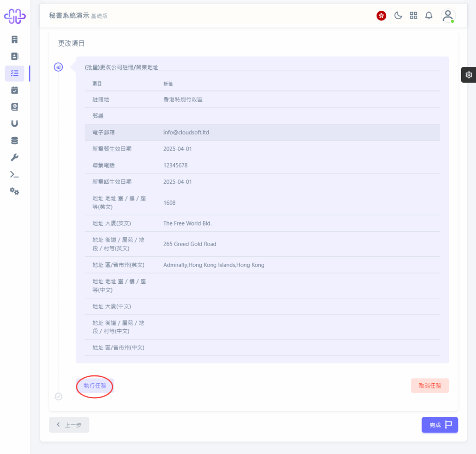Open the floating settings gear panel
This screenshot has width=476, height=454.
(469, 75)
